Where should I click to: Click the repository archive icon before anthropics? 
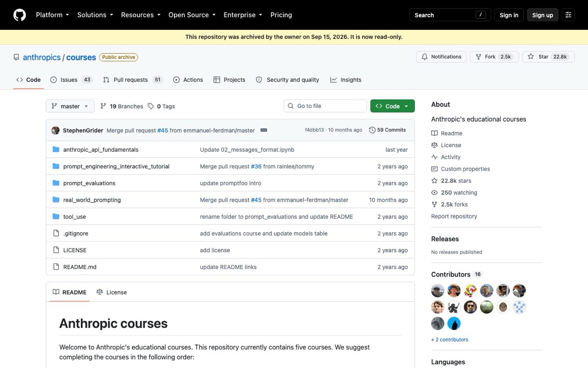[16, 57]
